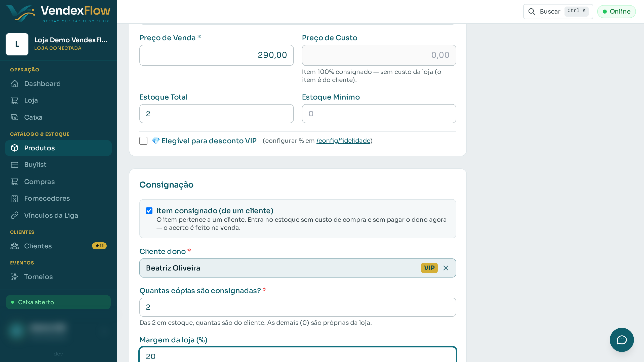This screenshot has width=644, height=362.
Task: Click the Estoque Mínimo input
Action: pyautogui.click(x=379, y=114)
